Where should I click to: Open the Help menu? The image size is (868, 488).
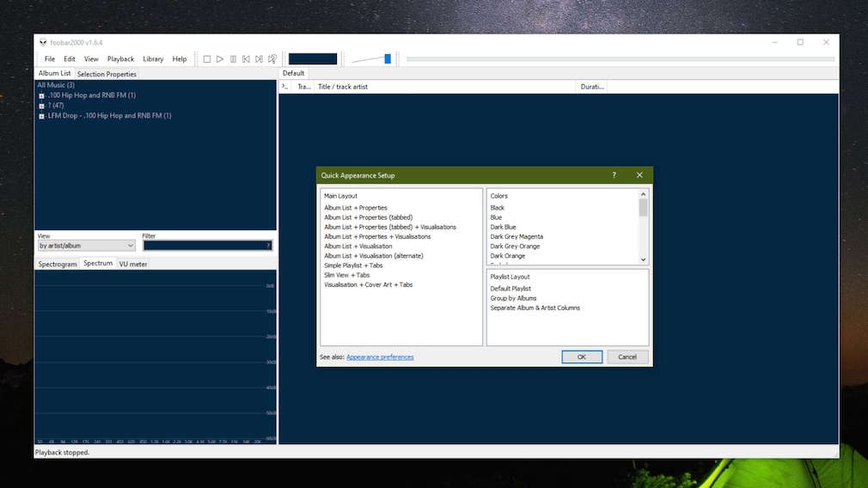click(180, 58)
